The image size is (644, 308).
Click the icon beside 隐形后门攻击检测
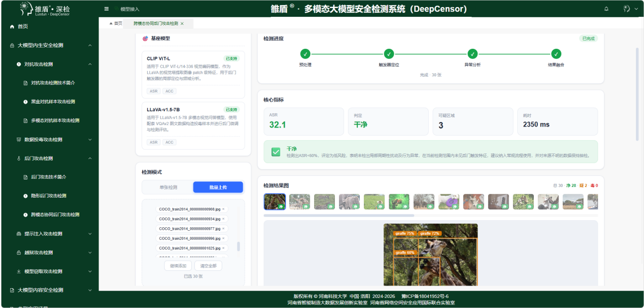tap(25, 196)
